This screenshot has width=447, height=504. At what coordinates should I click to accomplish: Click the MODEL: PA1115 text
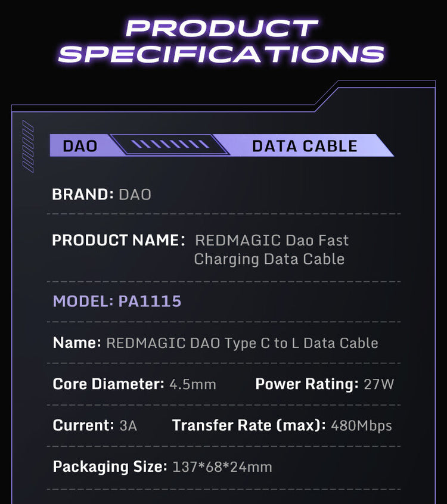click(117, 301)
